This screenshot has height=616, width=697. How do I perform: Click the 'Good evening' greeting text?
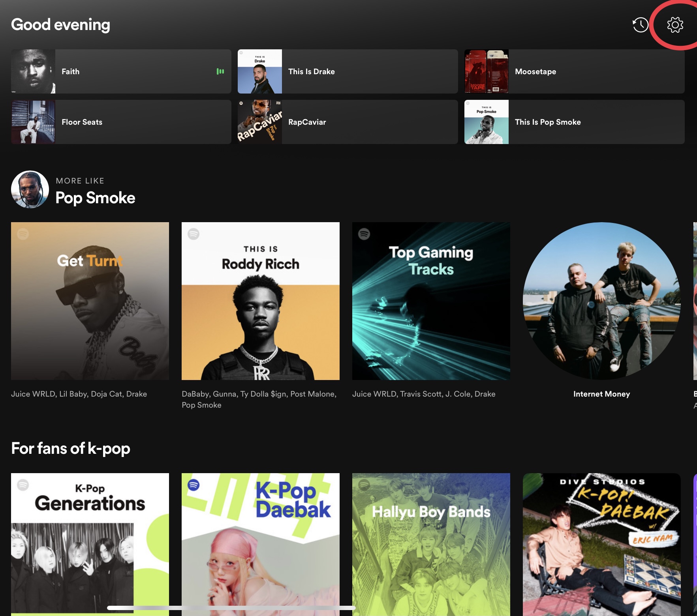coord(60,25)
